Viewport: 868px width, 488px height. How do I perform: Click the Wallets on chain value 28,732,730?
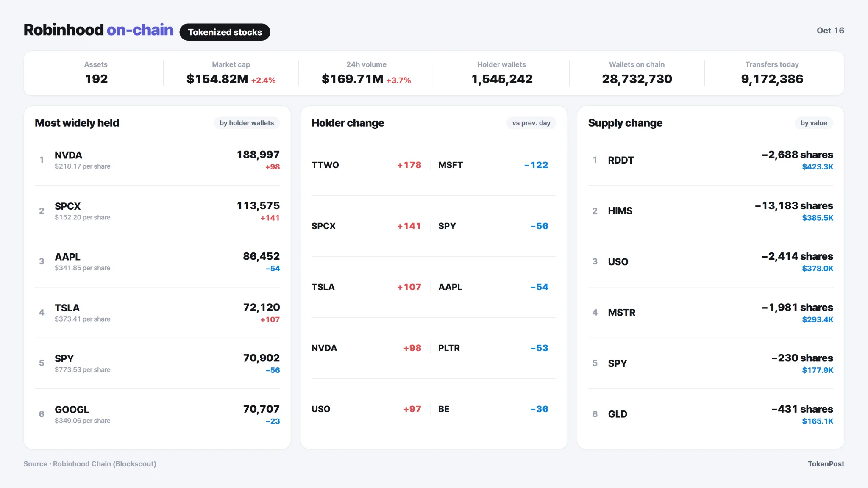click(x=637, y=79)
